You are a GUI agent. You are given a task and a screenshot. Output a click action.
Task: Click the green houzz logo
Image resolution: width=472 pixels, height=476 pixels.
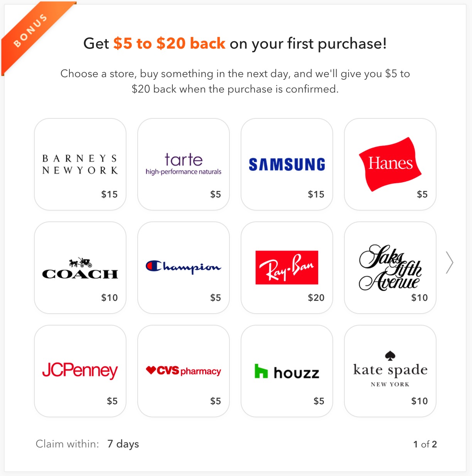coord(287,372)
